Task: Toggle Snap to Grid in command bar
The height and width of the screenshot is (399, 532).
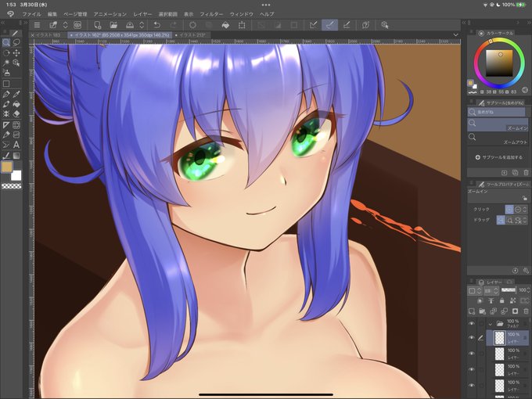Action: [x=347, y=25]
